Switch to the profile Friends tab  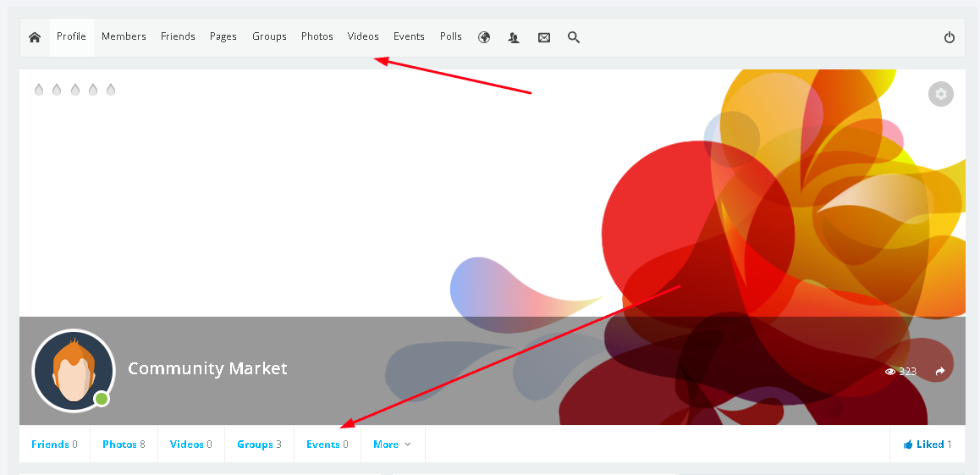[x=54, y=445]
